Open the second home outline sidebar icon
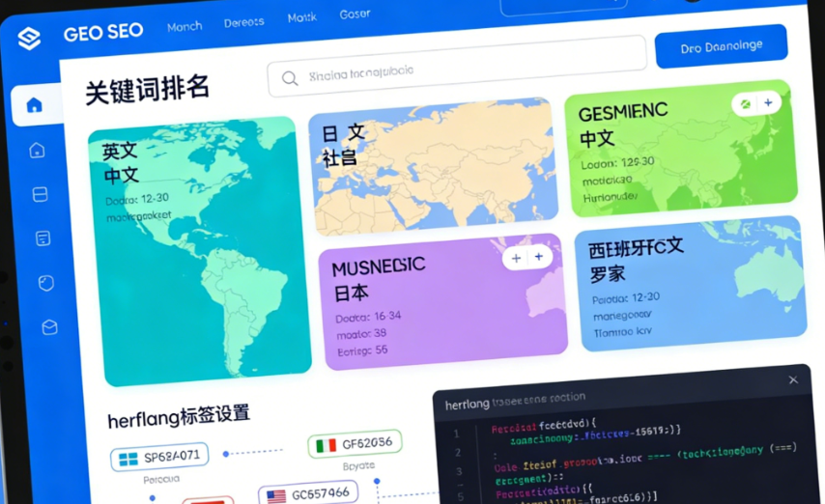This screenshot has height=504, width=825. click(x=37, y=151)
